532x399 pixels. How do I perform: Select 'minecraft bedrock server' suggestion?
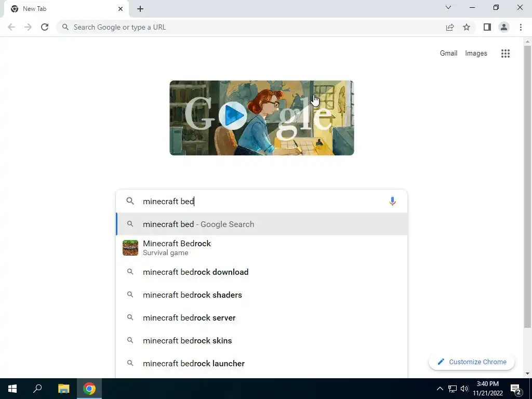coord(262,317)
